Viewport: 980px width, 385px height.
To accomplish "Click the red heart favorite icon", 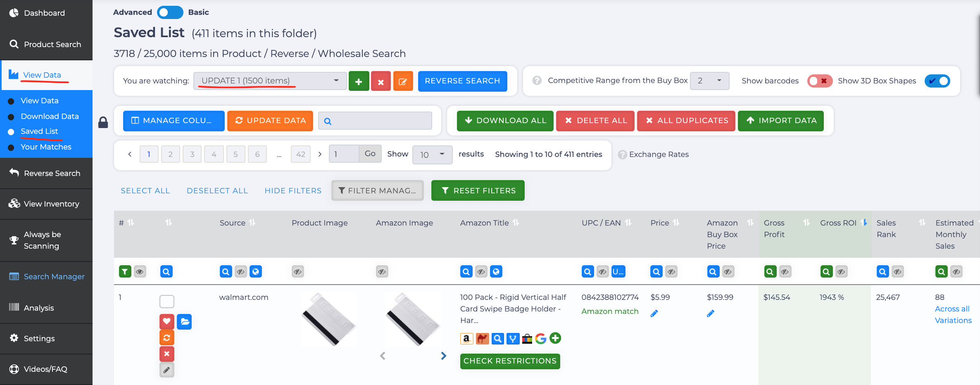I will [167, 321].
